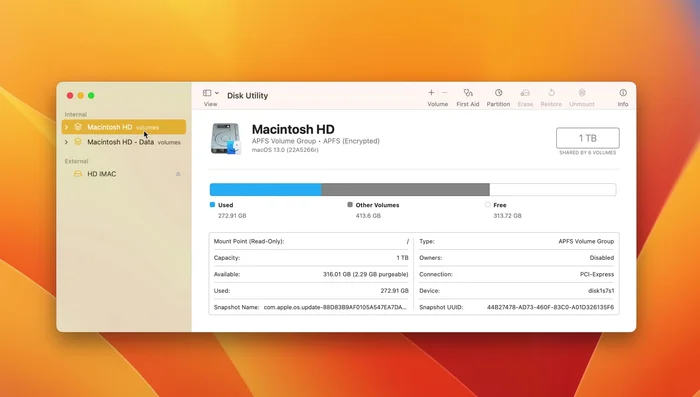Expand Macintosh HD volumes chevron
Image resolution: width=700 pixels, height=397 pixels.
[x=67, y=127]
